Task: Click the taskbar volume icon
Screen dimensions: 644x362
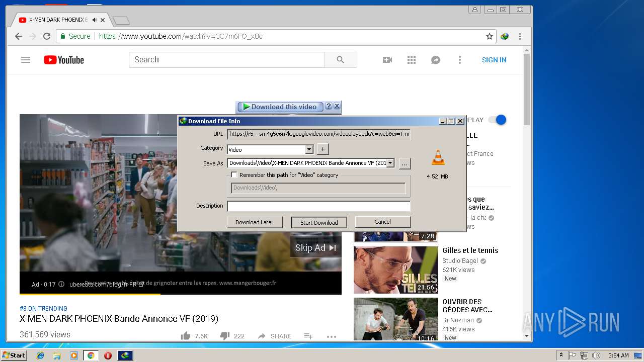Action: pyautogui.click(x=596, y=355)
